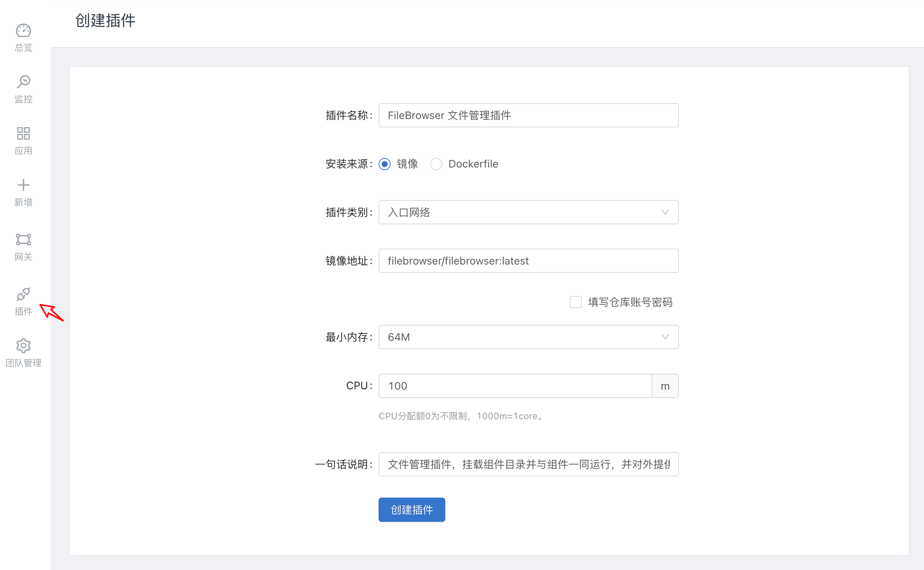Open the 插件 plugin plug icon
924x570 pixels.
[23, 294]
